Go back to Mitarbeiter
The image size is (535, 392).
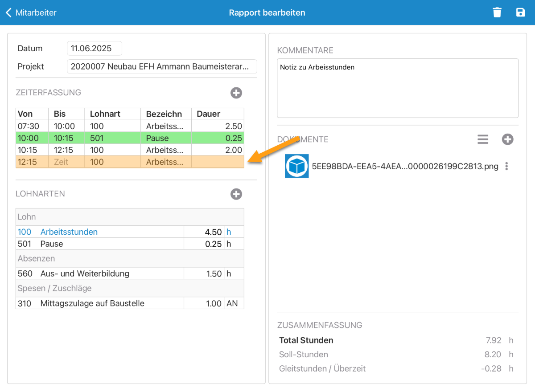tap(31, 12)
